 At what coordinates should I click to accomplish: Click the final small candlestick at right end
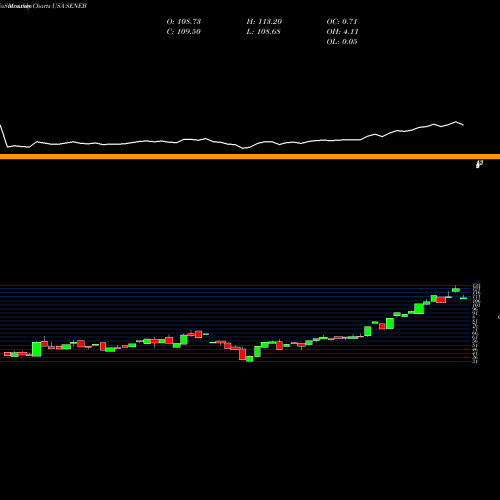pyautogui.click(x=464, y=298)
